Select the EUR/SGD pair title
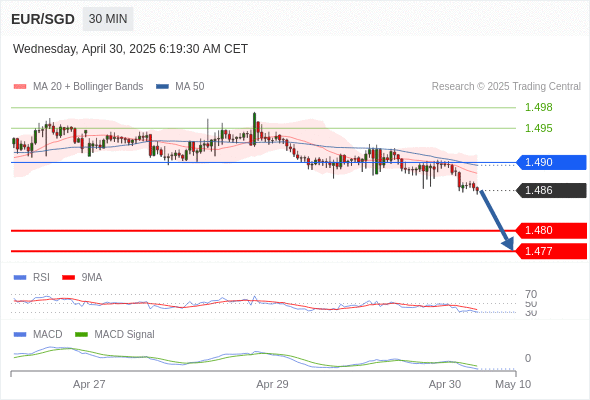This screenshot has height=400, width=590. point(43,19)
